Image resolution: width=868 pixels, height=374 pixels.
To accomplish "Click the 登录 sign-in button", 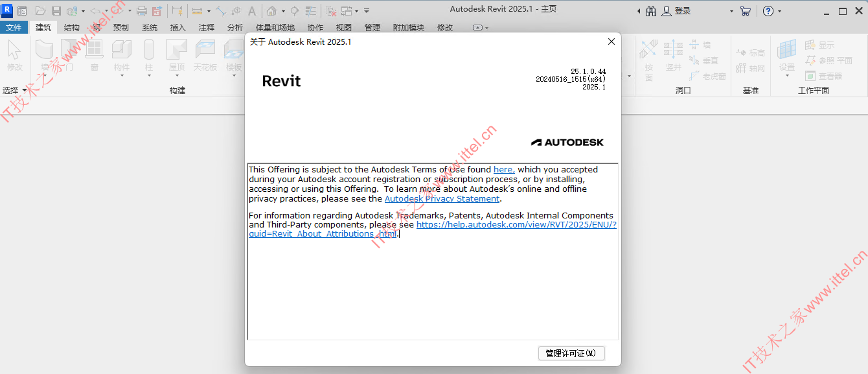I will coord(677,11).
